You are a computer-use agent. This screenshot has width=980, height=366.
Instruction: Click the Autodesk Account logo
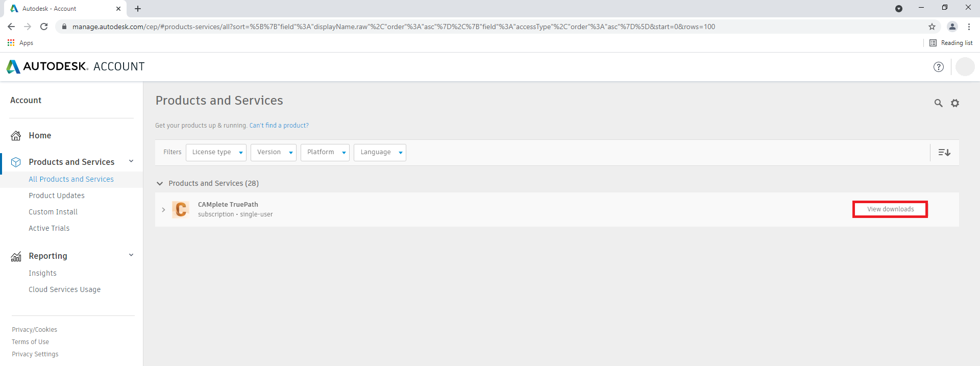click(x=76, y=66)
